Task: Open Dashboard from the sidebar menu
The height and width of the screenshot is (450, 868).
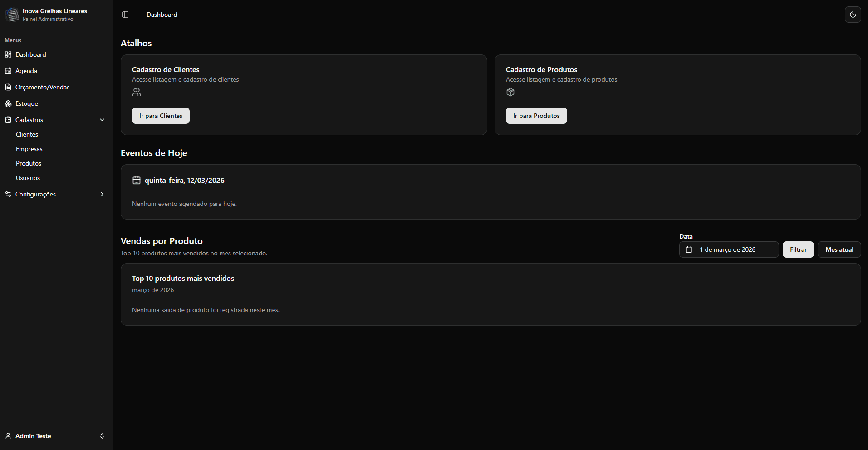Action: (x=30, y=54)
